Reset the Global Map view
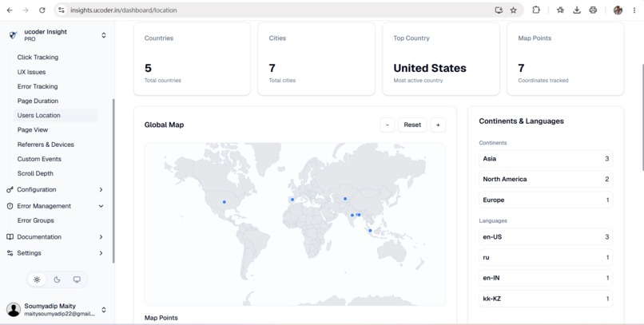This screenshot has height=325, width=644. [412, 125]
